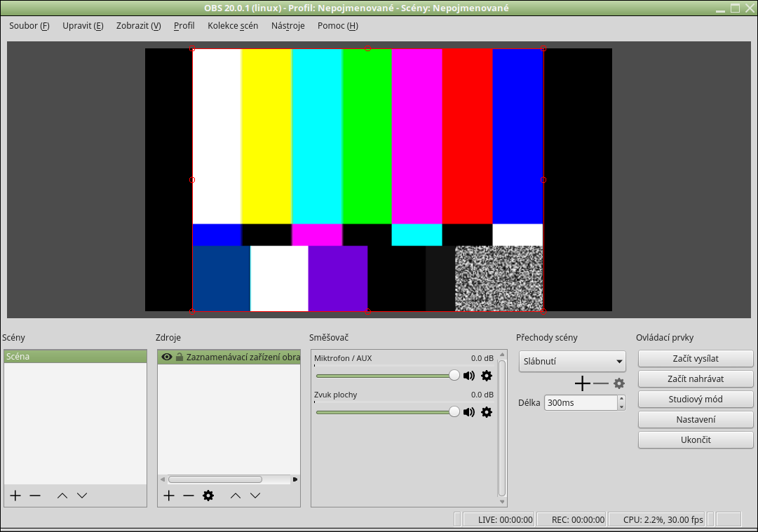Click the REC: 00:00:00 status text
Screen dimensions: 758x532
578,520
